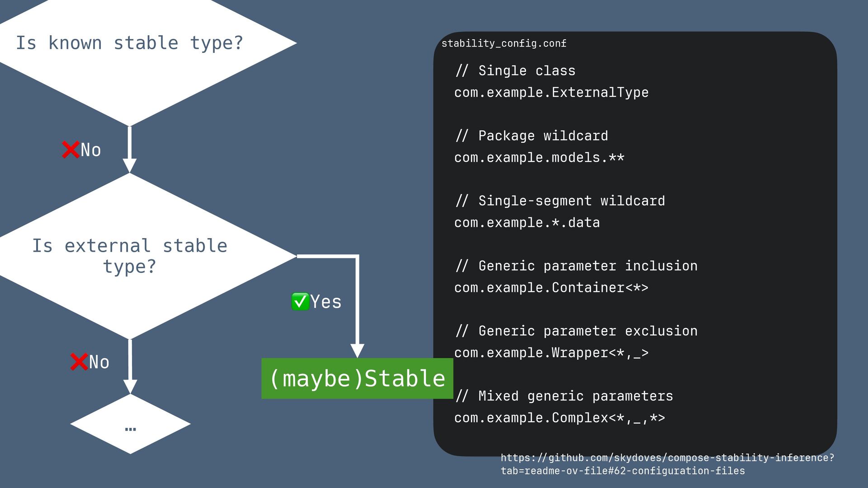868x488 pixels.
Task: Click the 'Is known stable type?' diamond
Action: coord(129,43)
